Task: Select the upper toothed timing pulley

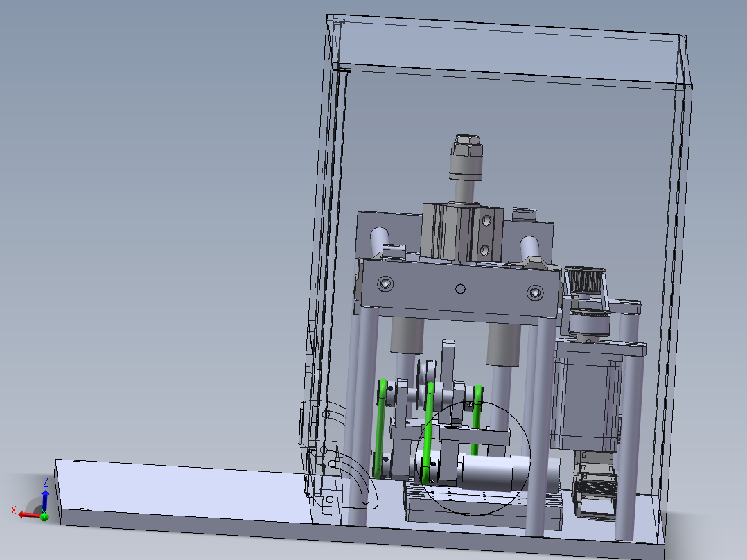Action: (585, 280)
